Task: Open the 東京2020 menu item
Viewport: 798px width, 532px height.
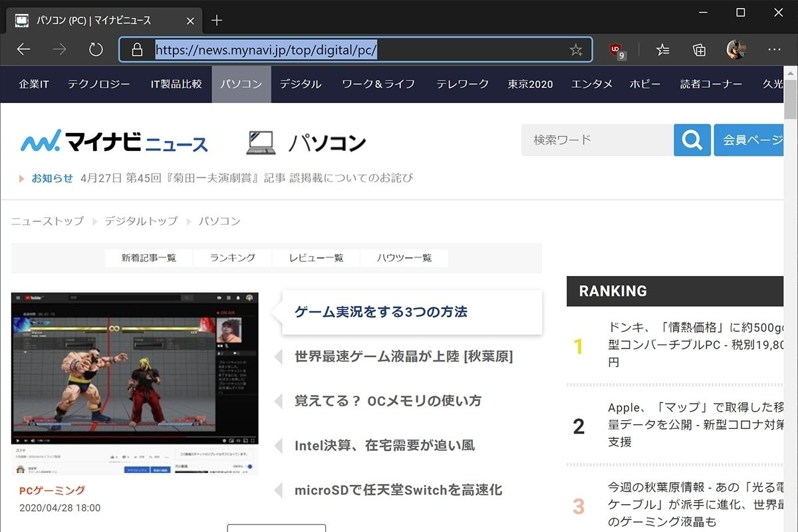Action: click(530, 84)
